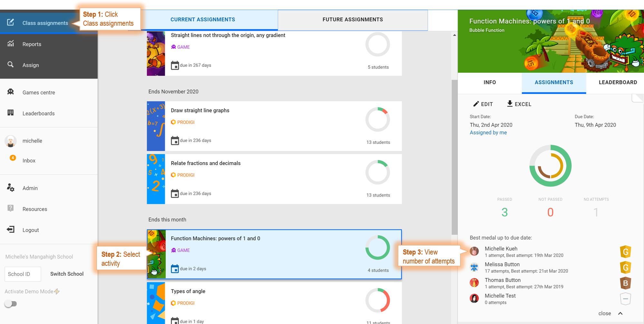The width and height of the screenshot is (644, 324).
Task: Click large donut chart in assignments panel
Action: [x=550, y=166]
